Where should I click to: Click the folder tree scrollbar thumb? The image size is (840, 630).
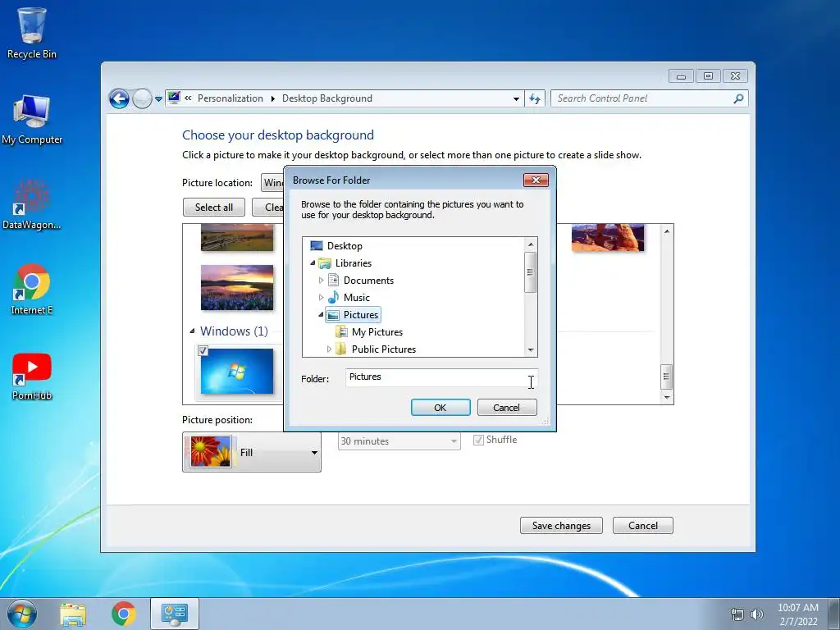(531, 272)
